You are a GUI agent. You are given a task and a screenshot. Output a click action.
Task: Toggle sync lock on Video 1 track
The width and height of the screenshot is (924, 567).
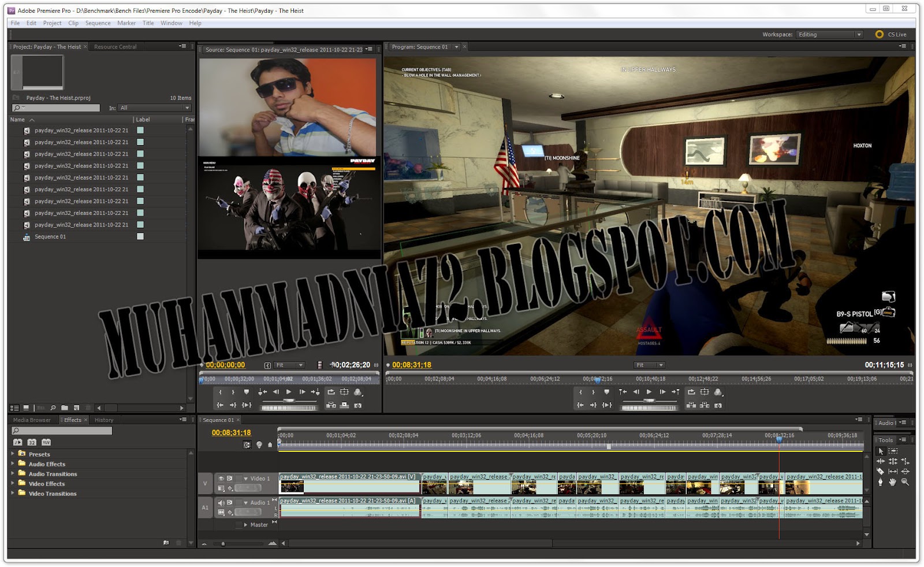click(230, 478)
